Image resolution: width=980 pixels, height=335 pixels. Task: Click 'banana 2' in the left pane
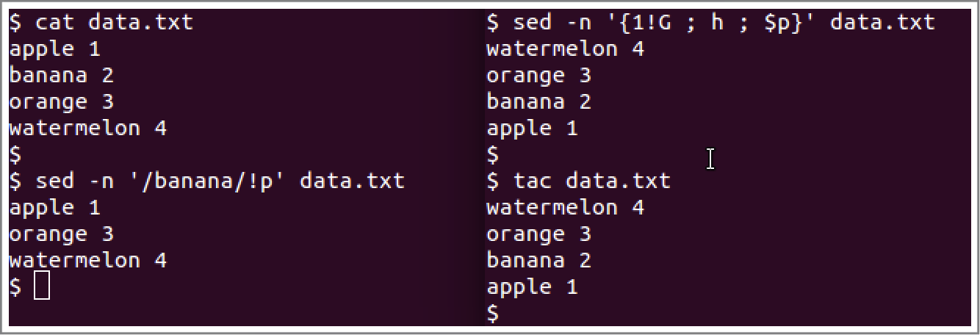tap(62, 75)
